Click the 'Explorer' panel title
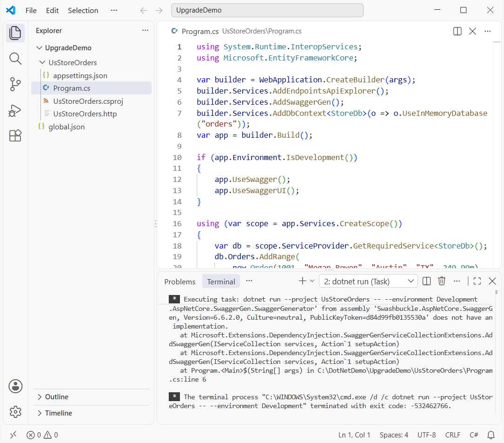This screenshot has height=443, width=504. [x=49, y=31]
